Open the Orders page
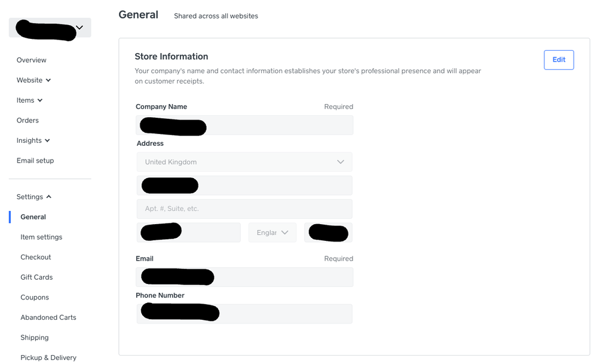Image resolution: width=597 pixels, height=364 pixels. (x=27, y=120)
